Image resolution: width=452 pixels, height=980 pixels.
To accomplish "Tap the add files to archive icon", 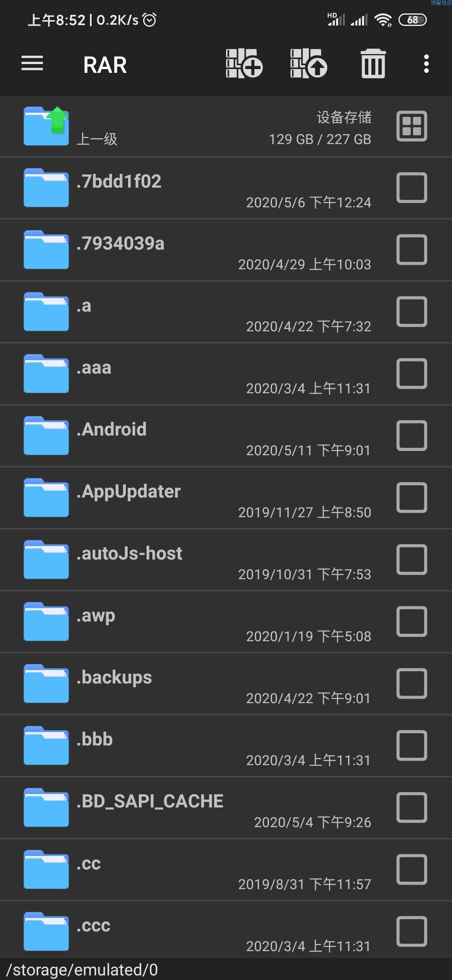I will 244,64.
